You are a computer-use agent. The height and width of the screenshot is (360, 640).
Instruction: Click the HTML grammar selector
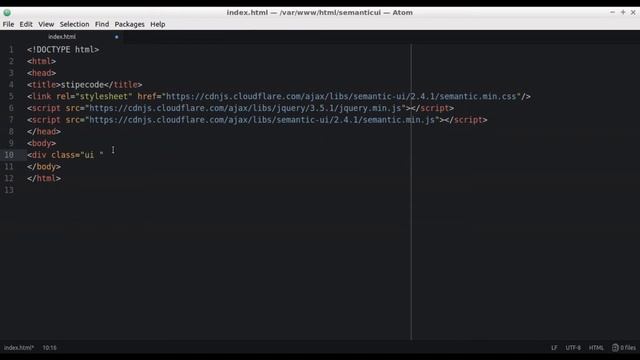click(x=596, y=348)
